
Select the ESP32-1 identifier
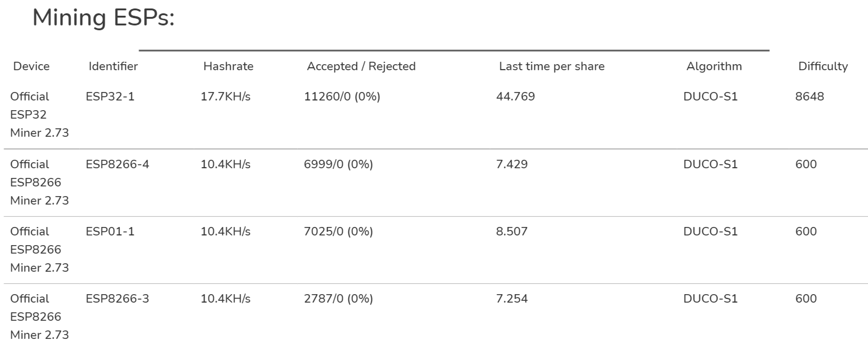(110, 96)
